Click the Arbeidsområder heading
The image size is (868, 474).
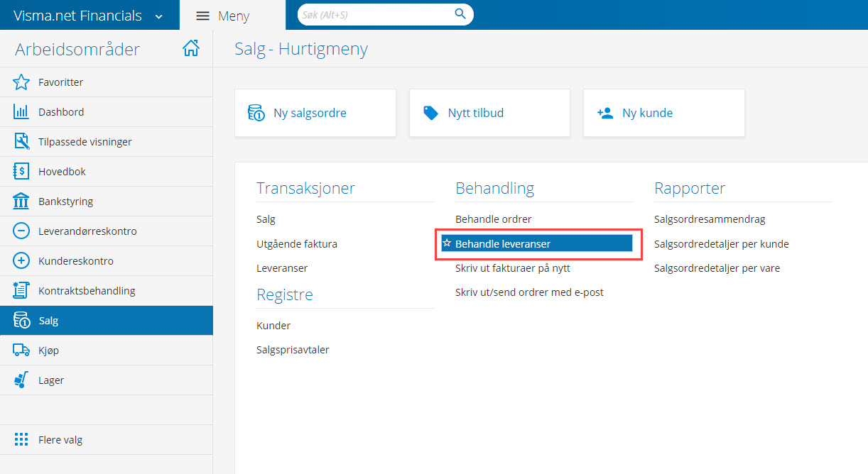coord(77,49)
